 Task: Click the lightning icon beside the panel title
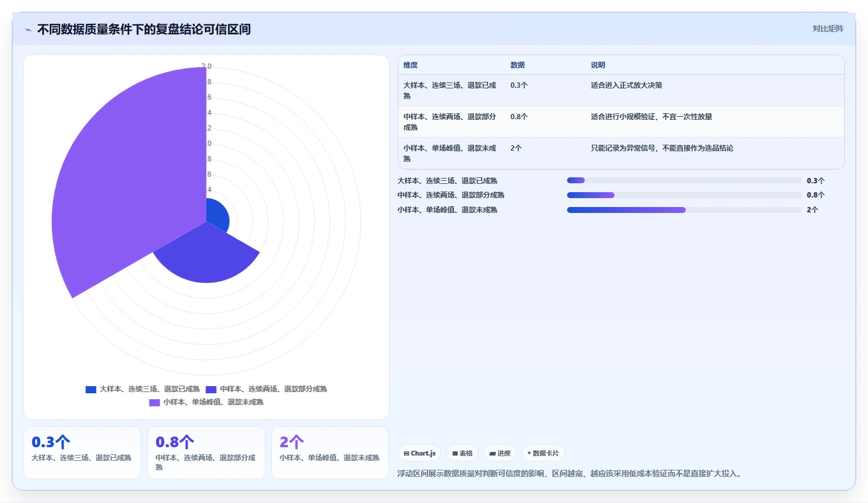pos(28,30)
